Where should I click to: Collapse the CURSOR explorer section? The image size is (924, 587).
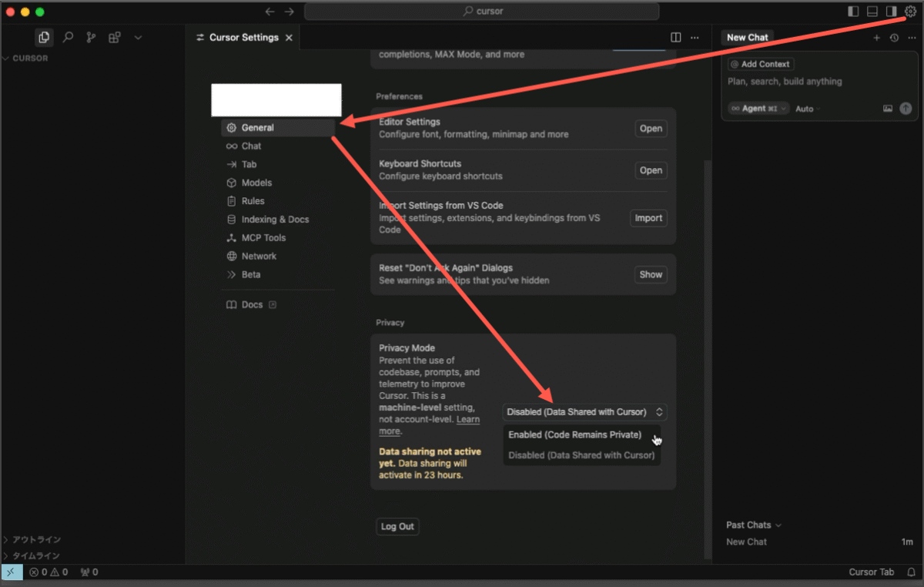[x=93, y=59]
